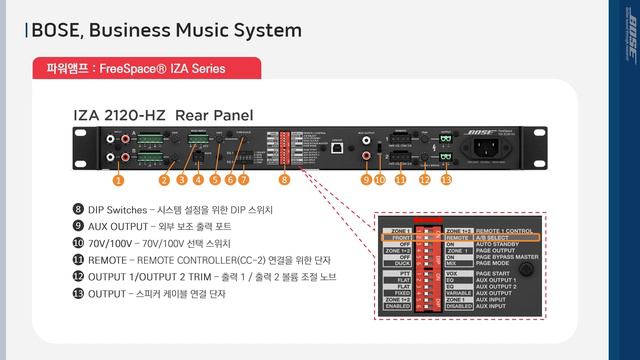Click the white AUX OUTPUT RCA jack
The width and height of the screenshot is (640, 360).
click(366, 140)
